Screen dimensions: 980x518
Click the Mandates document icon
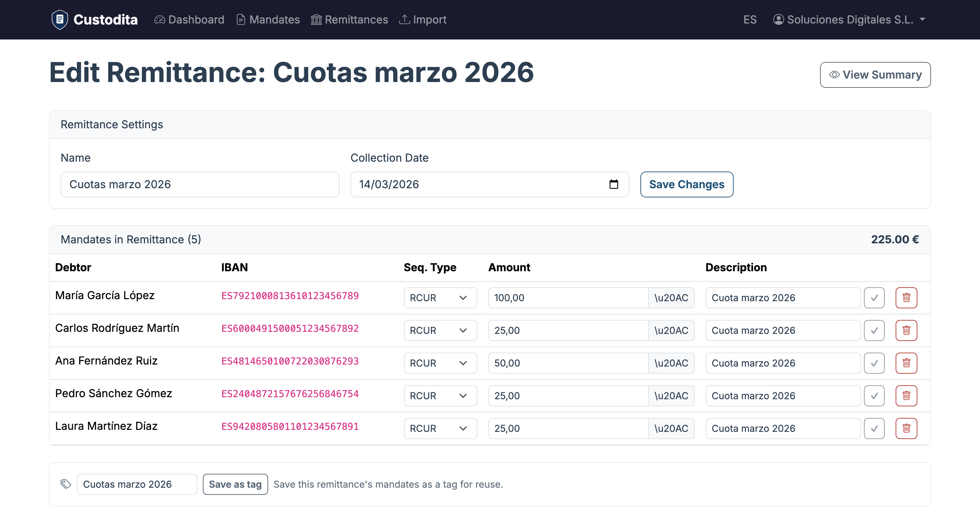point(241,19)
